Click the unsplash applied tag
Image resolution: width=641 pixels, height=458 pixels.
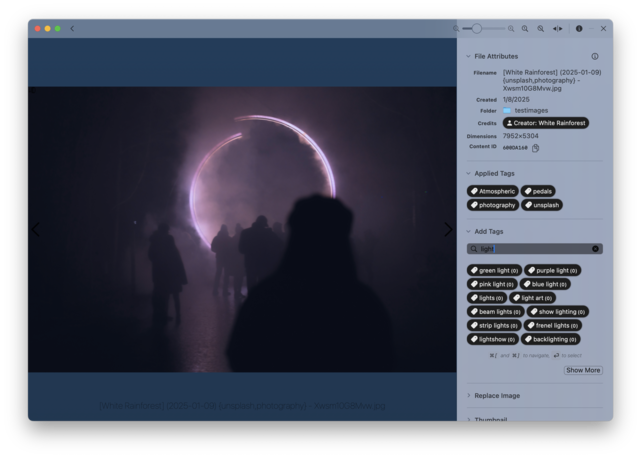coord(542,205)
